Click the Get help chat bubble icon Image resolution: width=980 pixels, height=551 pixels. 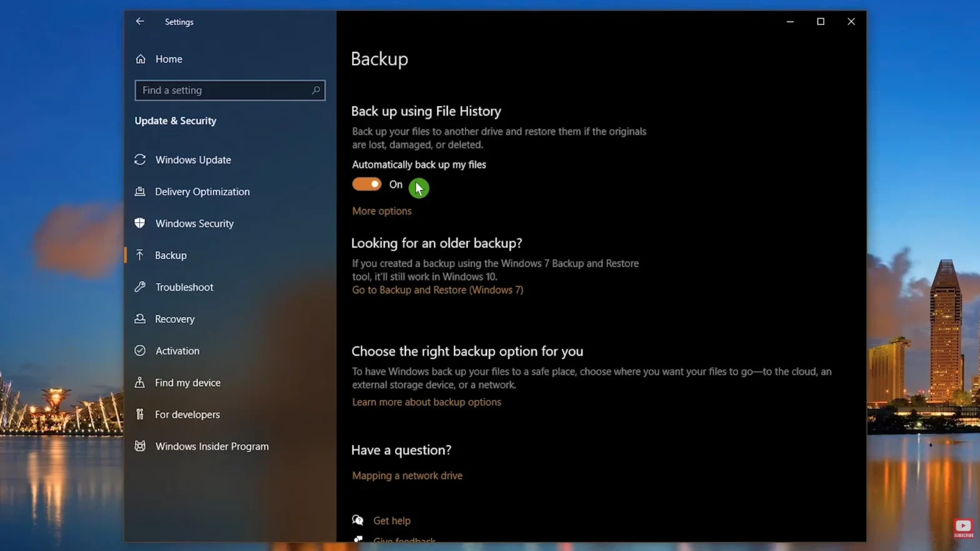click(x=357, y=520)
